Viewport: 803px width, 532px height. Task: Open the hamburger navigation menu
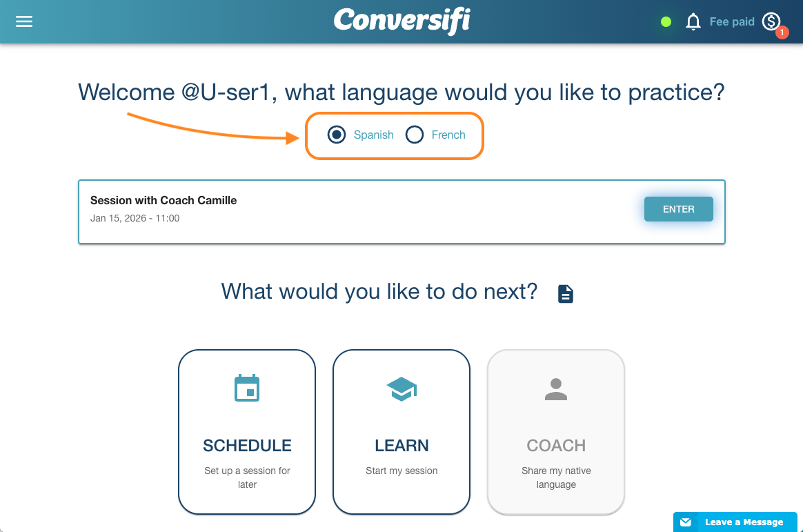[x=24, y=21]
